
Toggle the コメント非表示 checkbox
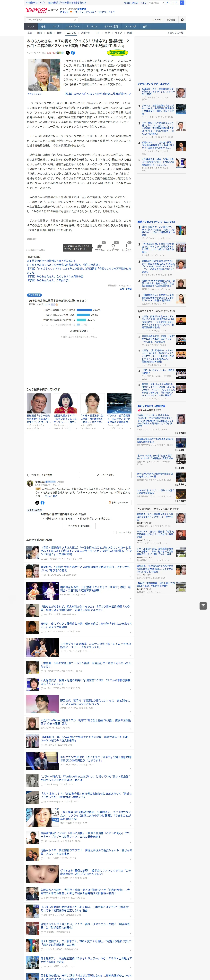(x=115, y=533)
